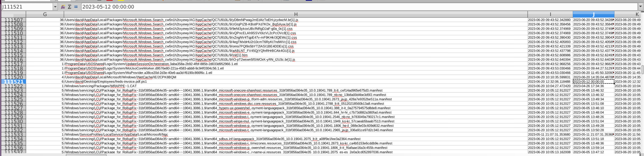Open the Function Wizard icon
The height and width of the screenshot is (156, 644).
point(63,7)
